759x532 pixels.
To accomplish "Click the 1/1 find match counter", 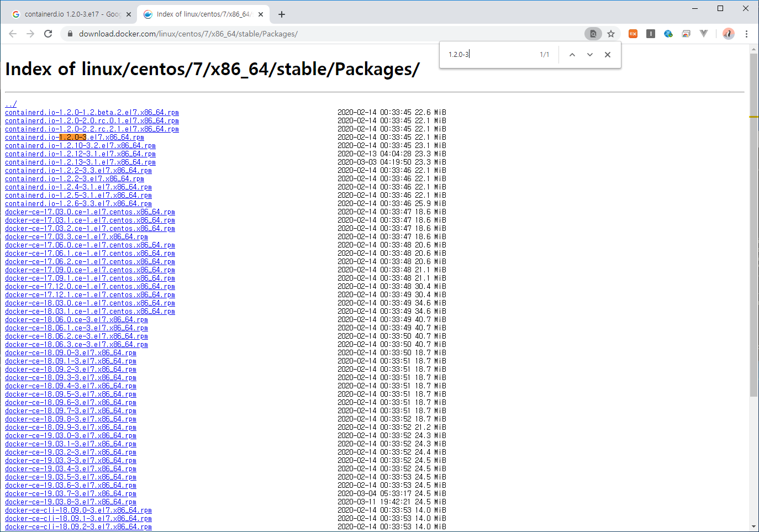I will [x=545, y=55].
